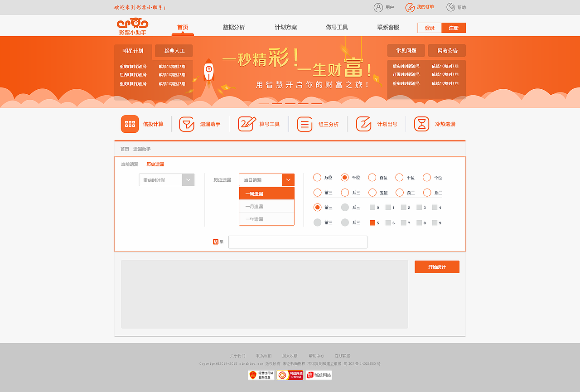Image resolution: width=580 pixels, height=392 pixels.
Task: Collapse the 当日遗漏 dropdown orange arrow
Action: 288,180
